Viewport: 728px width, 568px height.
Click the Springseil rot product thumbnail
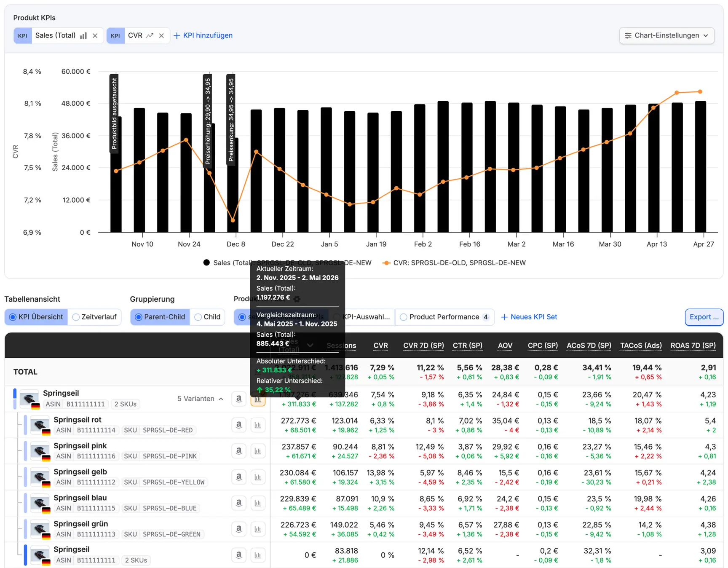[x=41, y=425]
